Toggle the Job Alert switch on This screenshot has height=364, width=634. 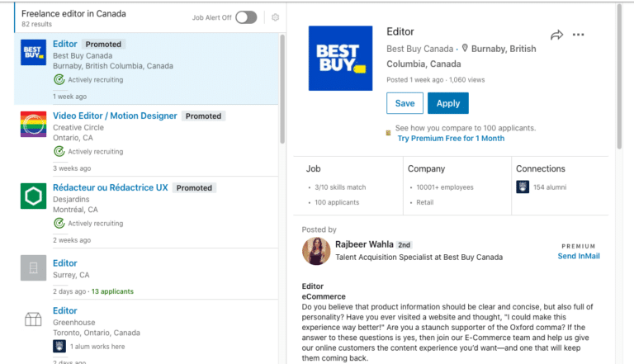pos(246,17)
